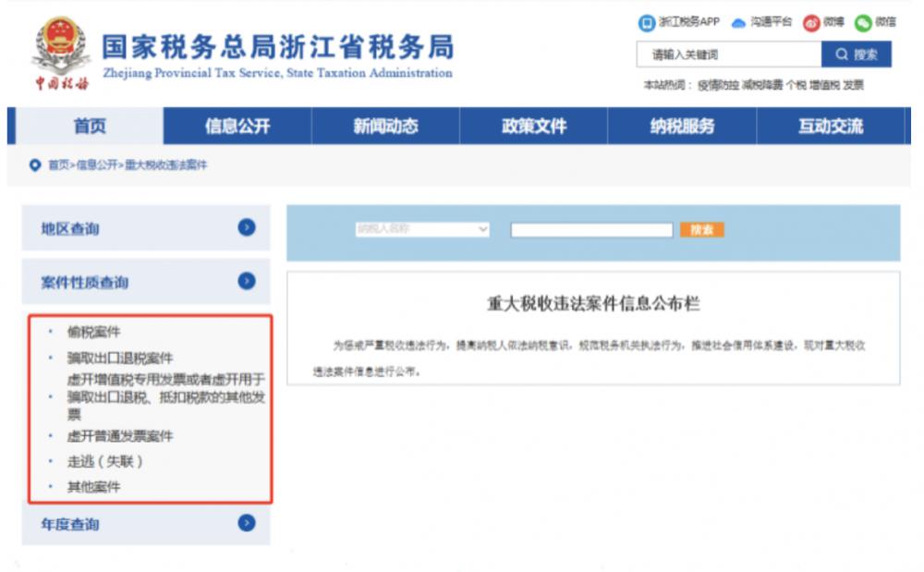The width and height of the screenshot is (924, 572).
Task: Click the 微博 icon in header
Action: (811, 22)
